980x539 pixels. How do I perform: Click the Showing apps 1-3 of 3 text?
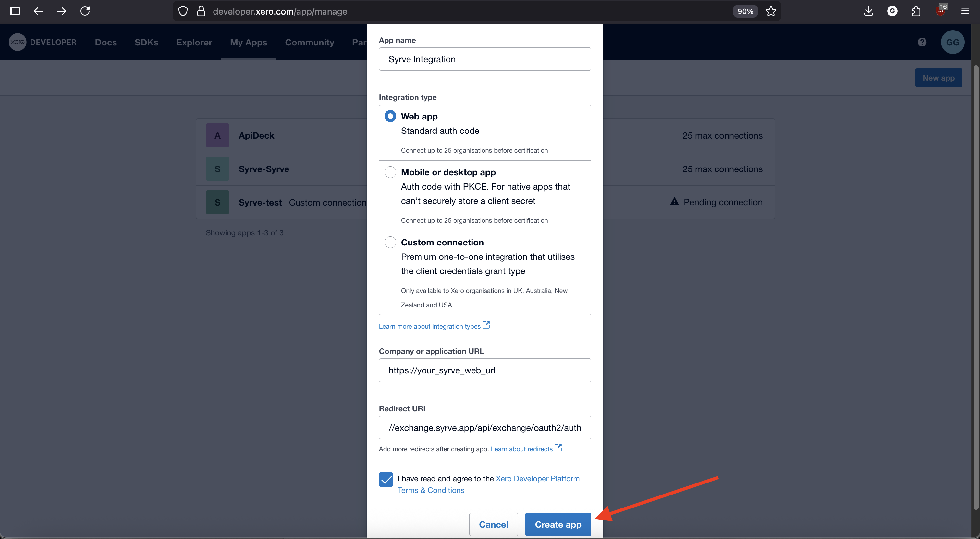pos(245,232)
